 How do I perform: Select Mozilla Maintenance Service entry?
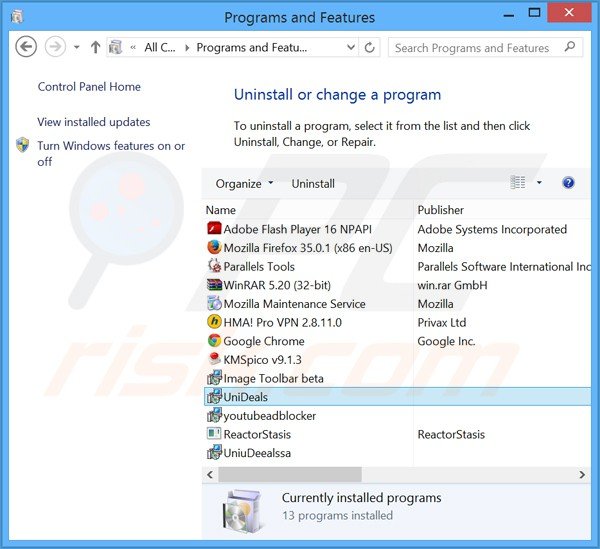[397, 304]
